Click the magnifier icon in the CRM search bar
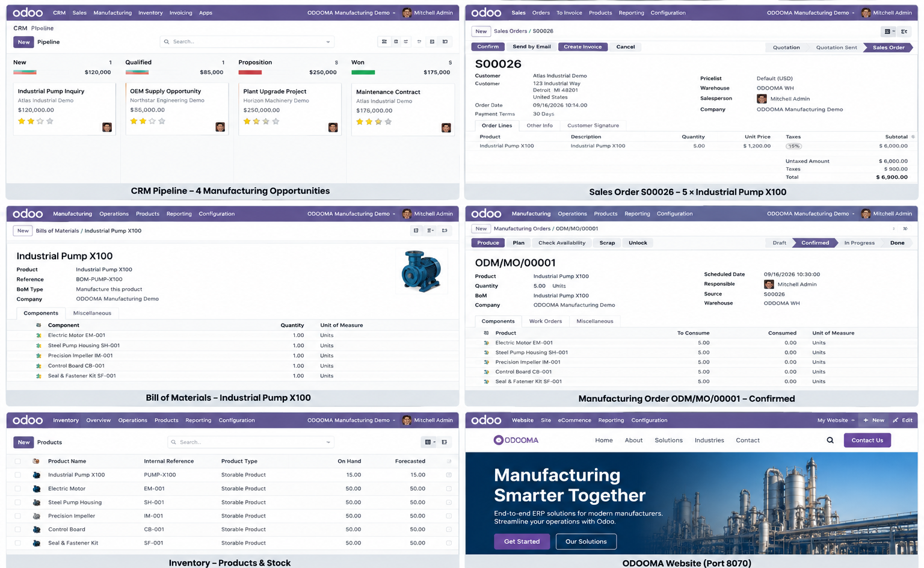The height and width of the screenshot is (568, 924). coord(167,42)
